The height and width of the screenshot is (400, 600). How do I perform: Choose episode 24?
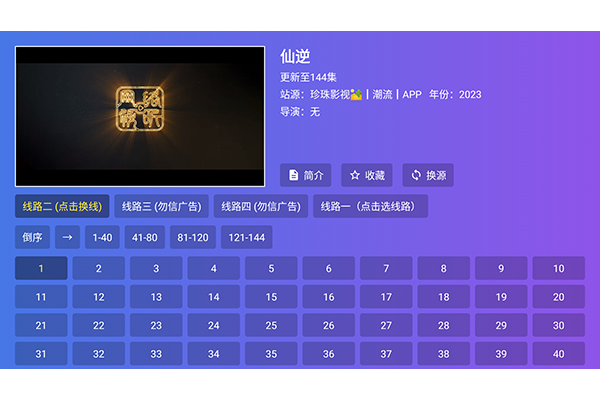coord(214,325)
